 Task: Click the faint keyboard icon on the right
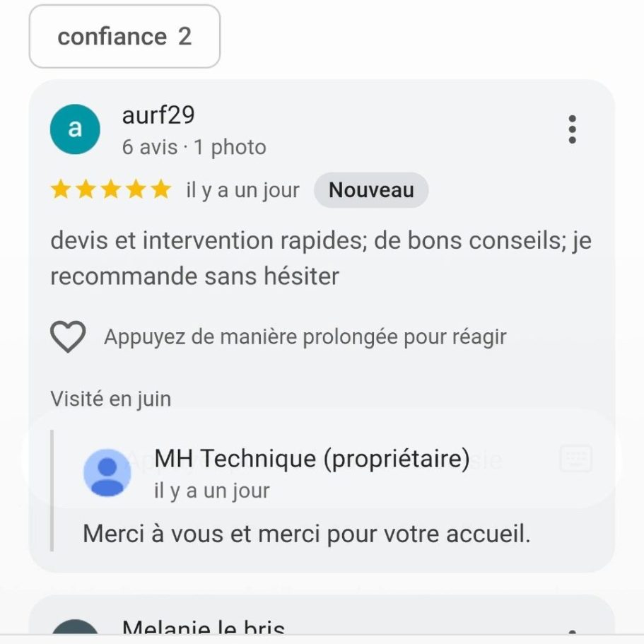(x=575, y=459)
